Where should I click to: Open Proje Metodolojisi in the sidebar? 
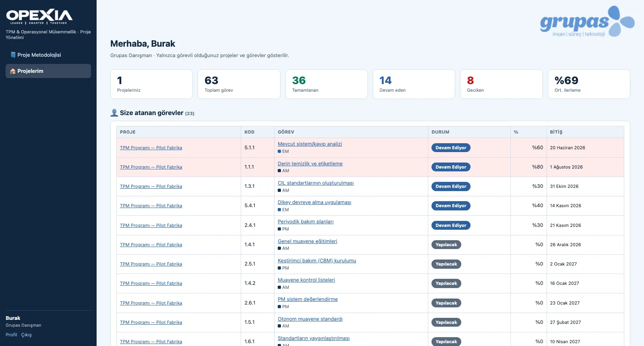point(48,55)
